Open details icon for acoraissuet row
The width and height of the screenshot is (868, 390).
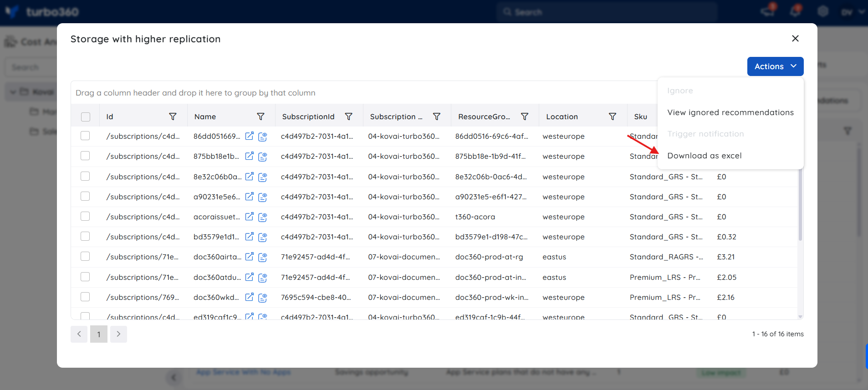click(263, 217)
